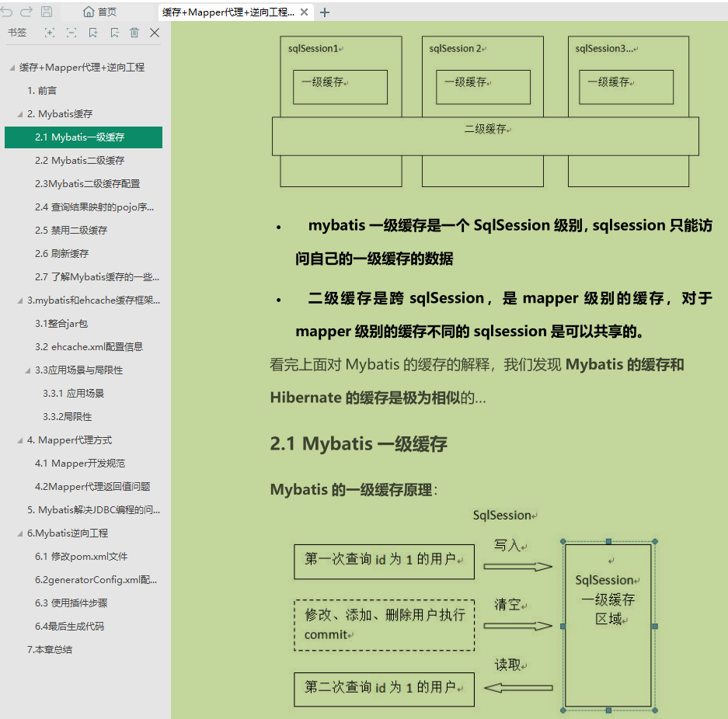Open the 首页 home tab
728x719 pixels.
pyautogui.click(x=99, y=12)
